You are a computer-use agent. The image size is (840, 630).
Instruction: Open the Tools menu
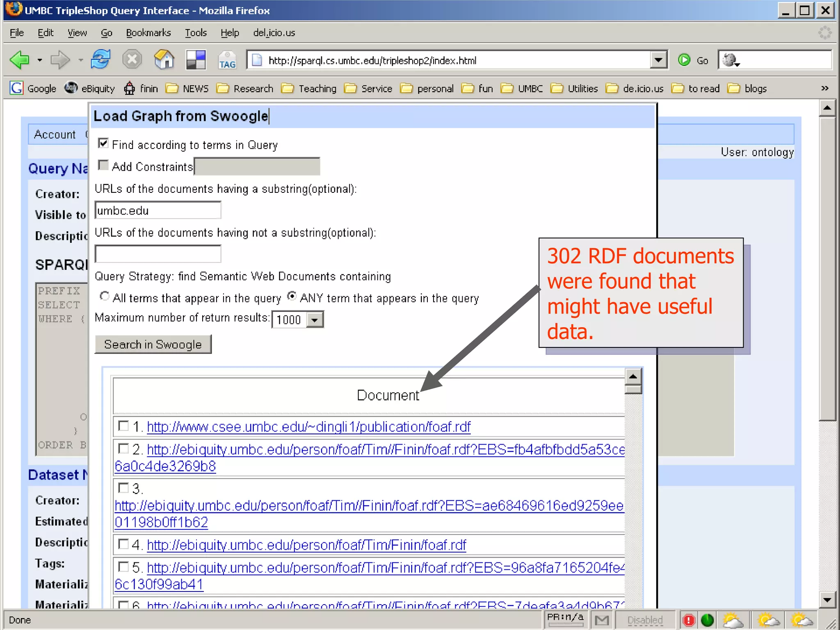click(195, 33)
